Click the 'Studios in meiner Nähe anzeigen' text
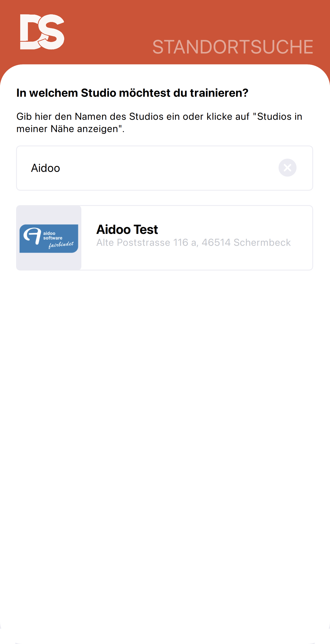Screen dimensions: 330x644 279,117
